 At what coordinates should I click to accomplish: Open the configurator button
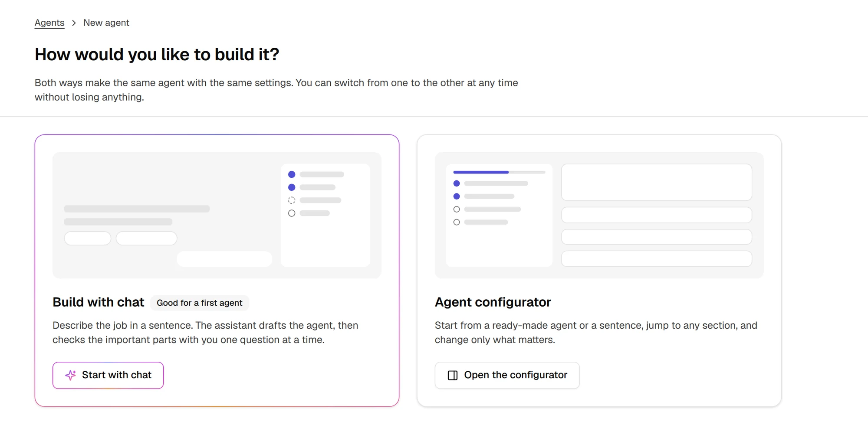(507, 375)
